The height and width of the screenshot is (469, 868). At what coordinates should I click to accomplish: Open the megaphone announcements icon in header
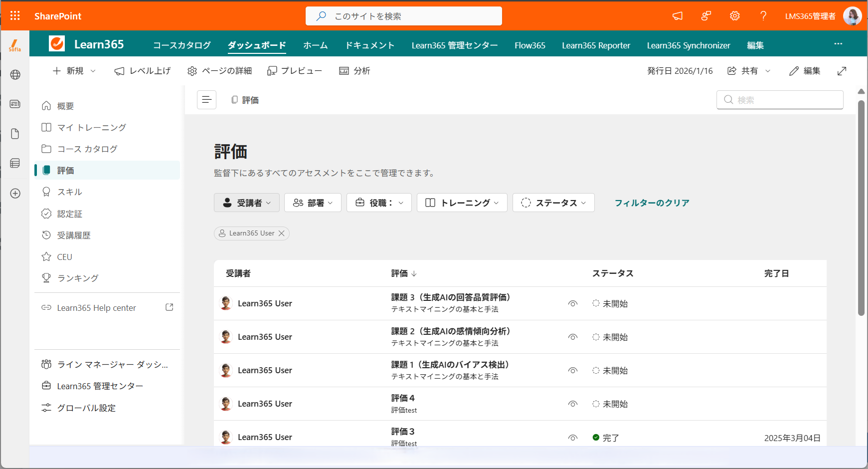pyautogui.click(x=678, y=16)
